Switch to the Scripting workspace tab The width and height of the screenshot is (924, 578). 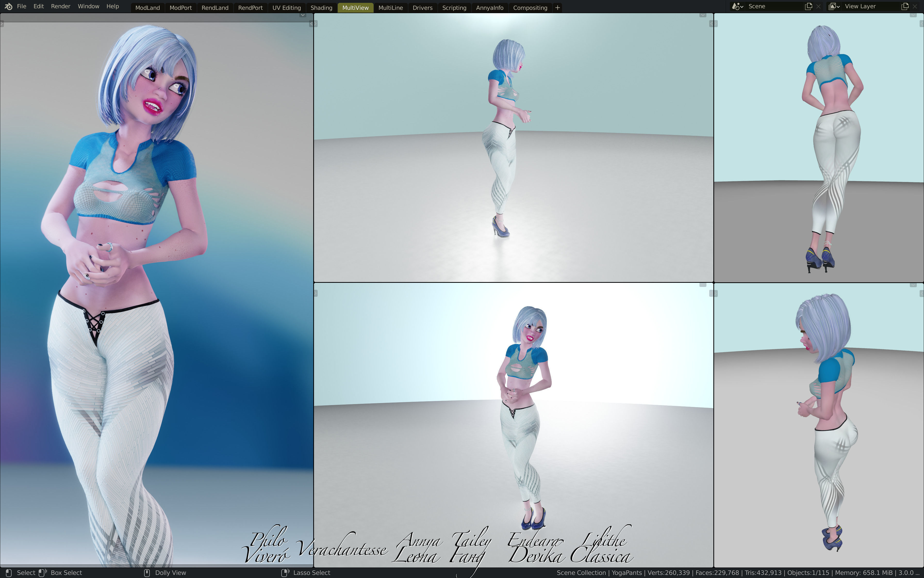click(x=454, y=8)
